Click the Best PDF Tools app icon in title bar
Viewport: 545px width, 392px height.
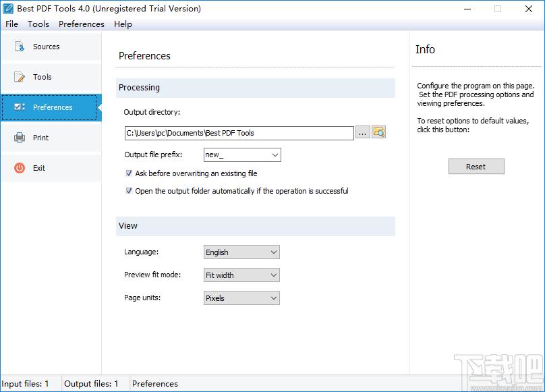click(8, 8)
